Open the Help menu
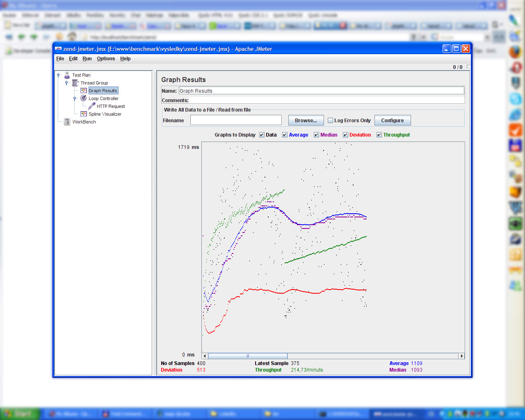Viewport: 525px width, 420px height. 125,59
